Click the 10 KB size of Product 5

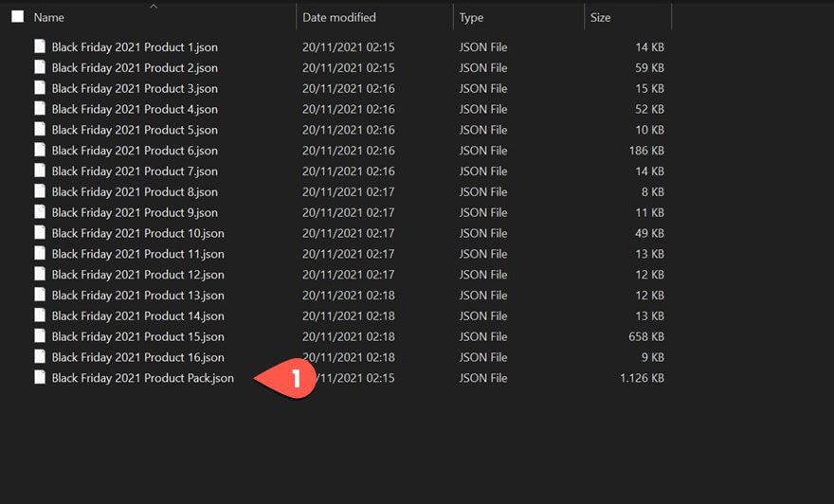tap(649, 130)
